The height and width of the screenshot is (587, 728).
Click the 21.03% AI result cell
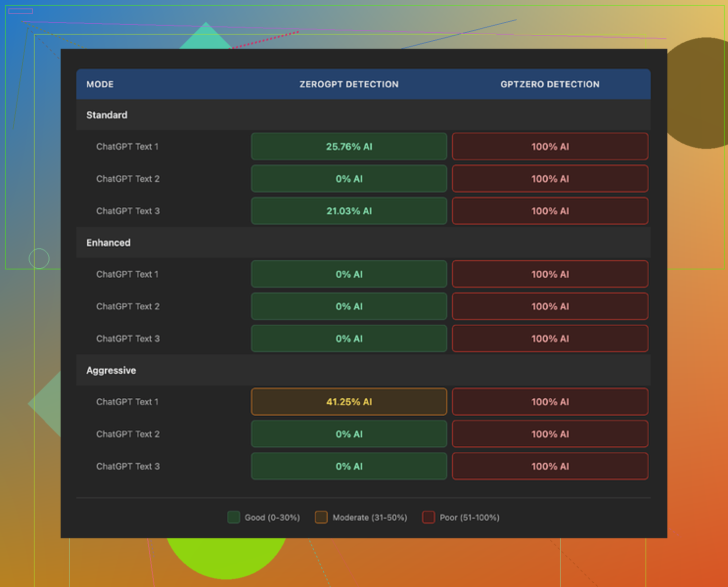(x=349, y=211)
